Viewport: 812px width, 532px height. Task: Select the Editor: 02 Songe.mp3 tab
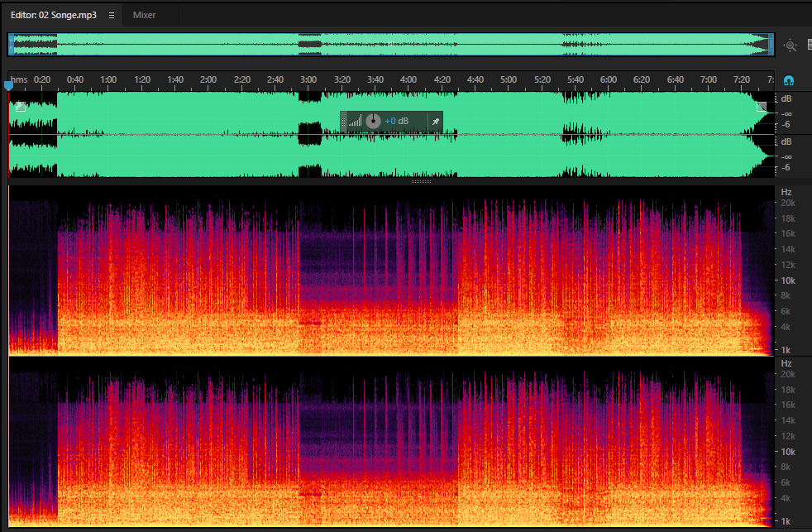point(54,15)
